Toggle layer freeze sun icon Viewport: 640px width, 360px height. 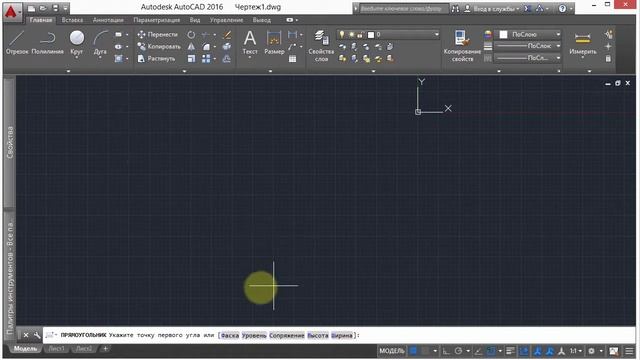point(351,35)
